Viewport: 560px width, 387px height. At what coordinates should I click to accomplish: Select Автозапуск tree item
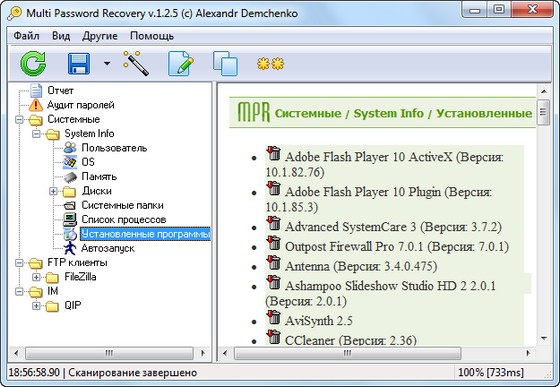click(x=108, y=248)
